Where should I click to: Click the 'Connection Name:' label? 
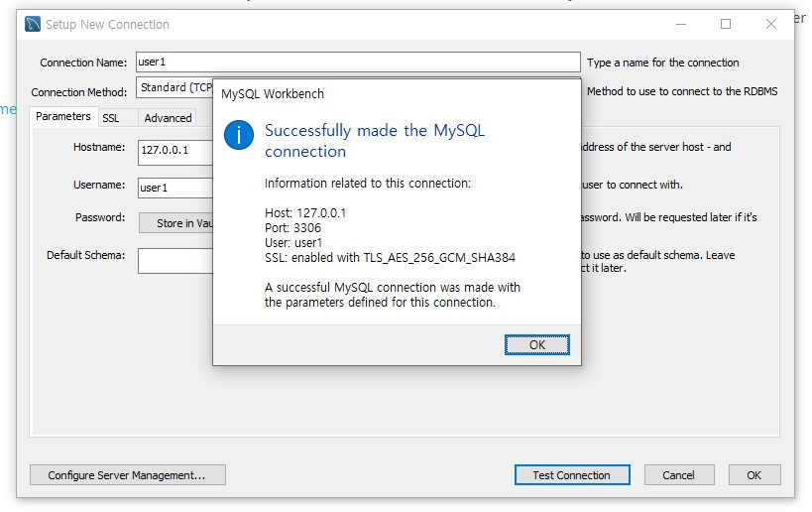(x=83, y=63)
